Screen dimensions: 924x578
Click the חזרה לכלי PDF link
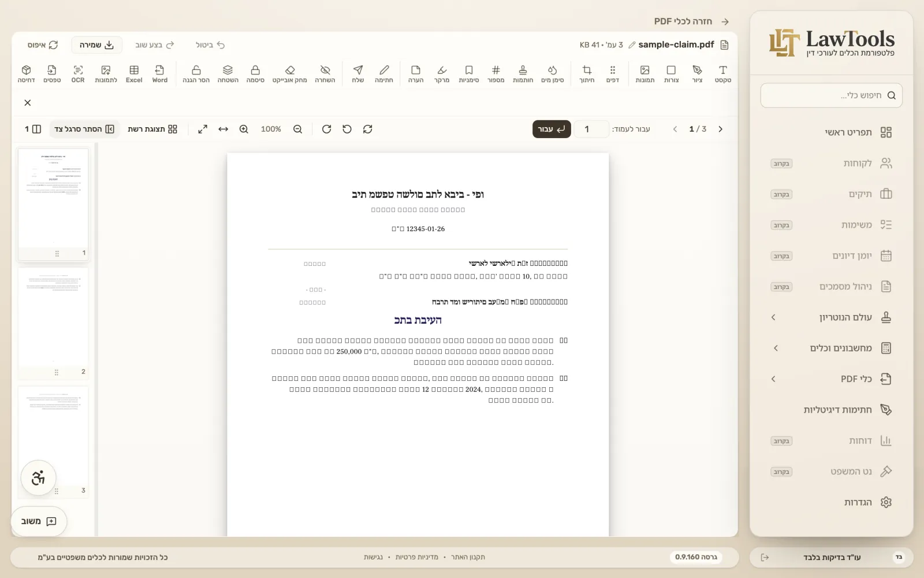pyautogui.click(x=691, y=21)
